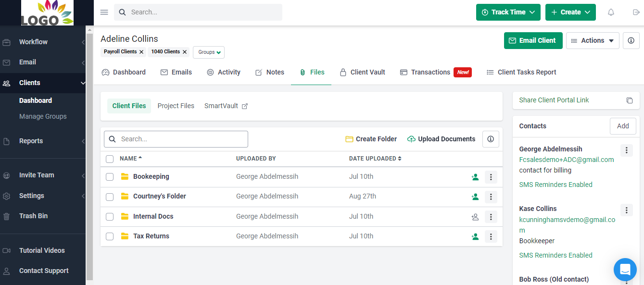Toggle client sharing icon for Internal Docs
Viewport: 644px width, 285px height.
[475, 217]
